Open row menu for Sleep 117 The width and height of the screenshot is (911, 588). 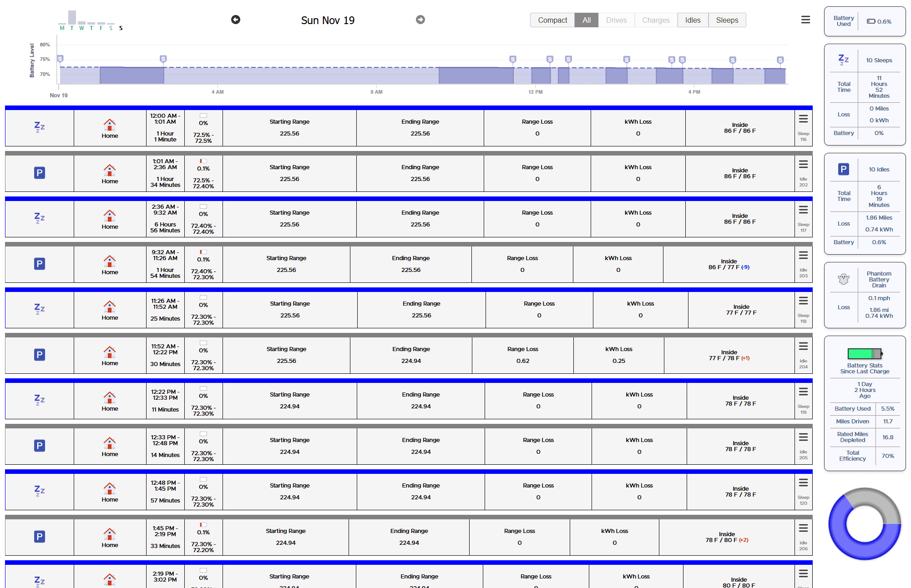click(x=804, y=210)
